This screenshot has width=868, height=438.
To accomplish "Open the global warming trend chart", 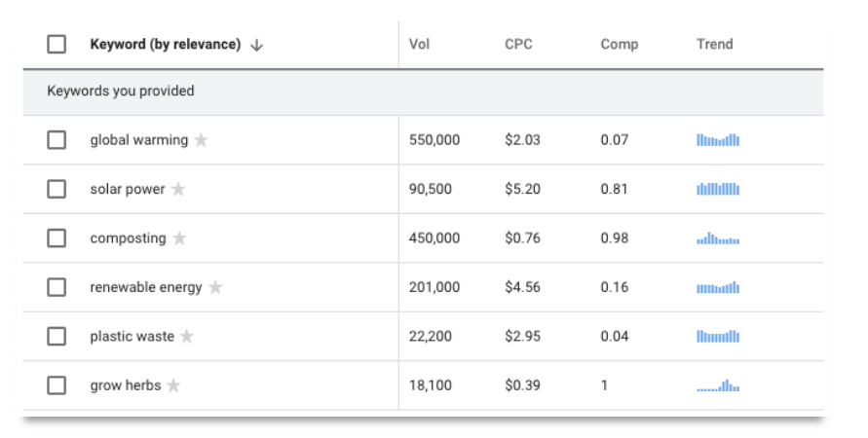I will (718, 140).
